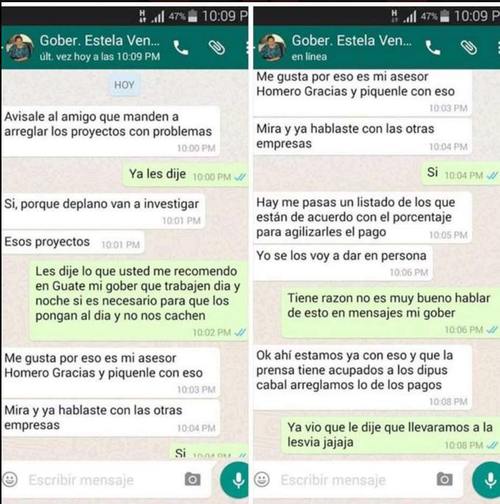
Task: Select message 'Esos proyectos'
Action: coord(74,242)
